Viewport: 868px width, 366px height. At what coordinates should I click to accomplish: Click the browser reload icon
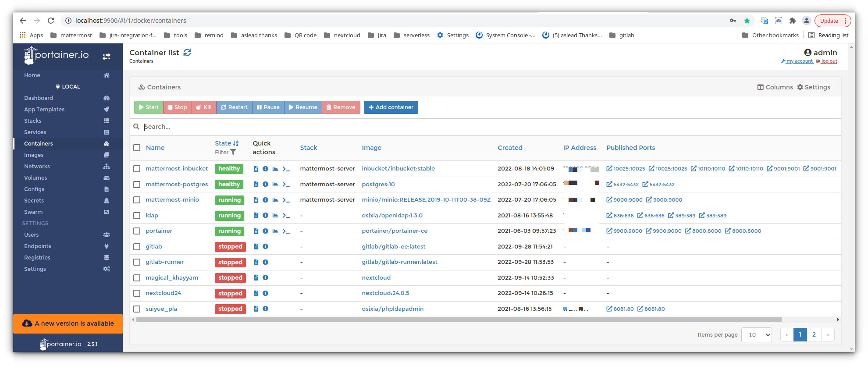click(x=51, y=21)
